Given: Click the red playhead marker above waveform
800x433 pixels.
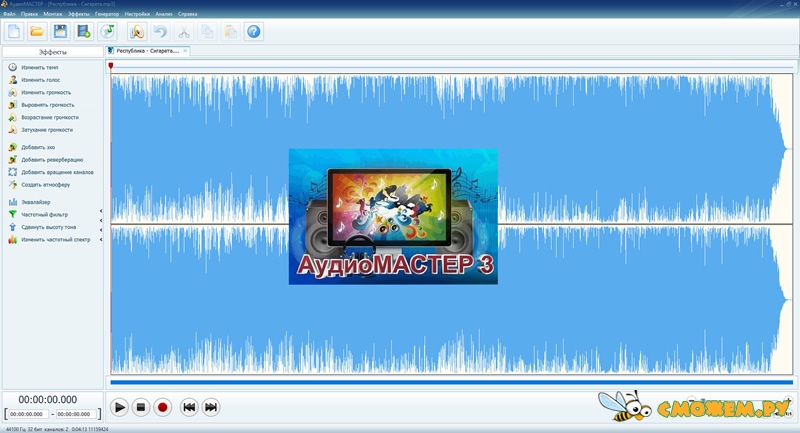Looking at the screenshot, I should (x=111, y=66).
